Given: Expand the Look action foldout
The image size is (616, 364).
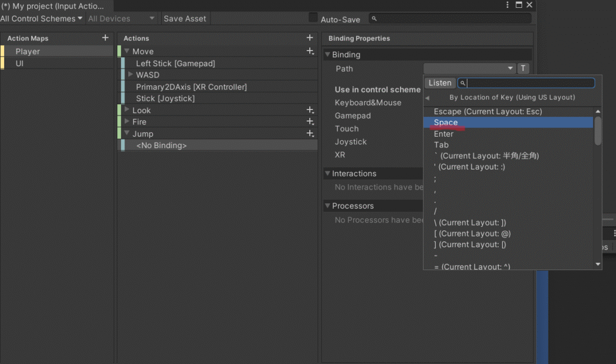Looking at the screenshot, I should click(127, 110).
